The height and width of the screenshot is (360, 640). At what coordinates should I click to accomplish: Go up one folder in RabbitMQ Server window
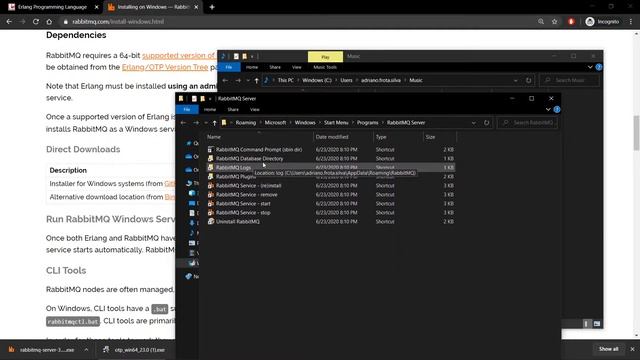pyautogui.click(x=214, y=122)
